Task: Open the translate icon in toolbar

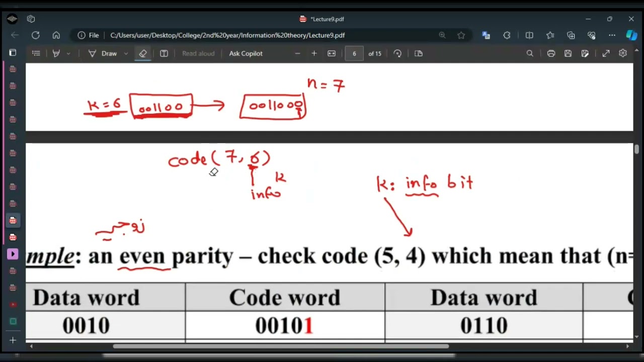Action: tap(486, 35)
